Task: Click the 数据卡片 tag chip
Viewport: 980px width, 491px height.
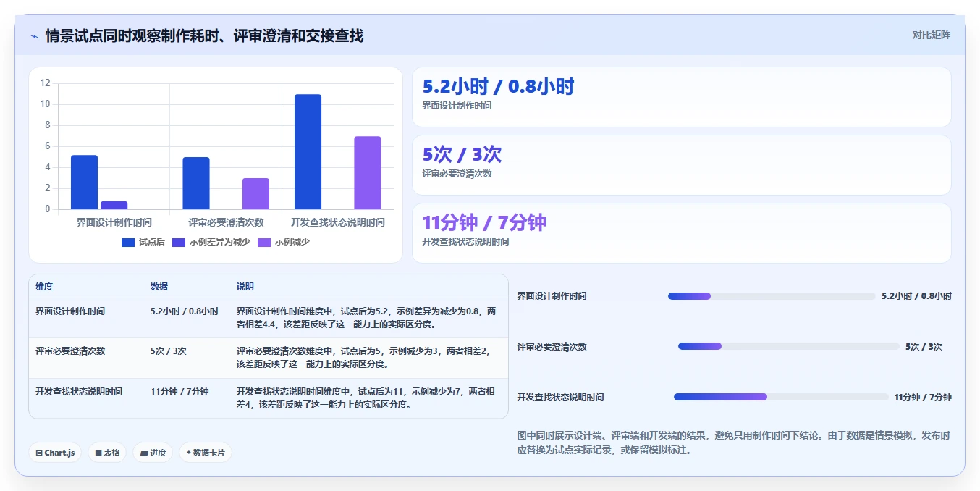Action: coord(206,453)
